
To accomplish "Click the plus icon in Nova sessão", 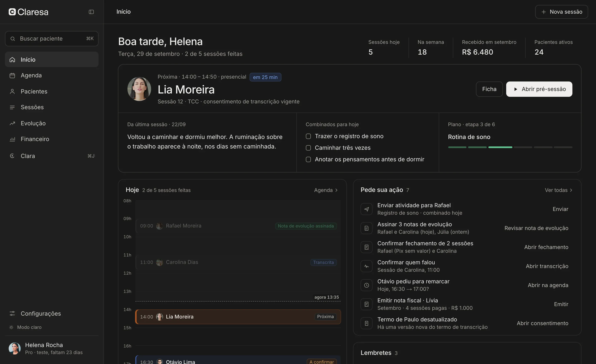I will pos(543,12).
